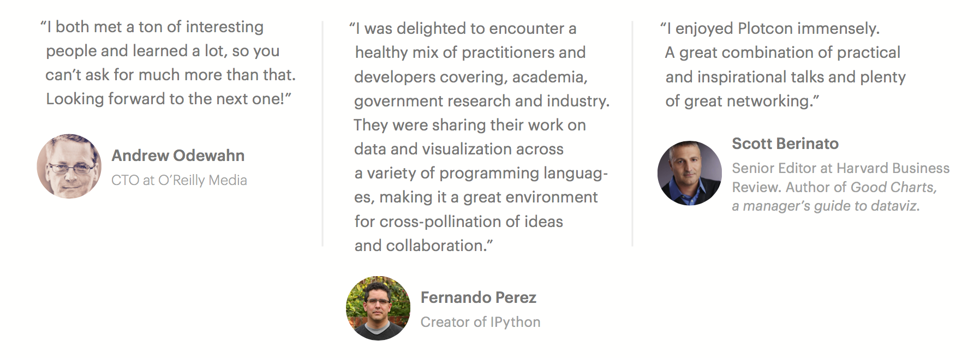980x358 pixels.
Task: Click 'I was delighted to encounter' quote line
Action: point(463,28)
